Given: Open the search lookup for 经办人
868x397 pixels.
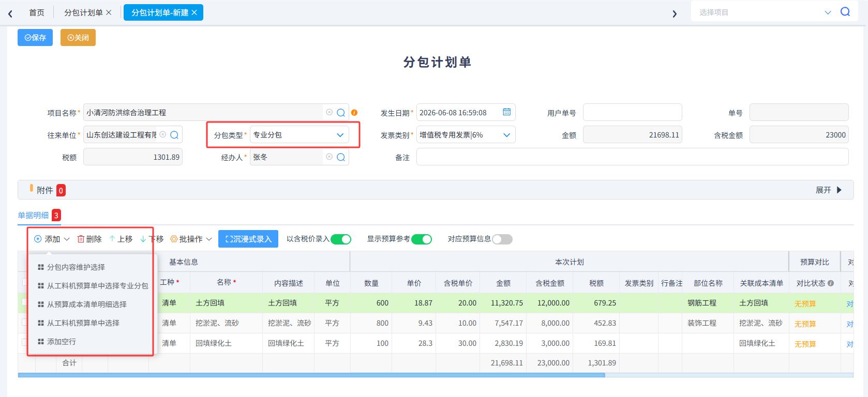Looking at the screenshot, I should [x=341, y=157].
